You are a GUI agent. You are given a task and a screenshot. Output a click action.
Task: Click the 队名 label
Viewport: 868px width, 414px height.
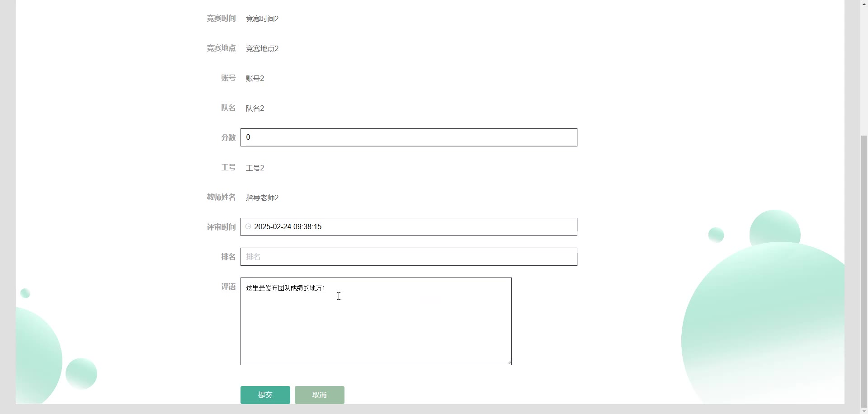[x=228, y=108]
